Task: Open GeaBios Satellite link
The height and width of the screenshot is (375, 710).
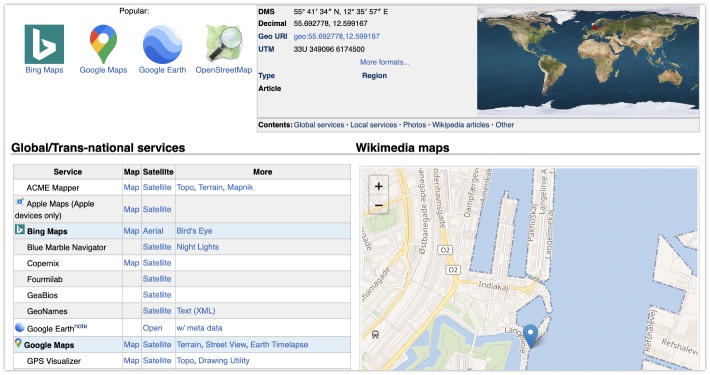Action: click(x=157, y=294)
